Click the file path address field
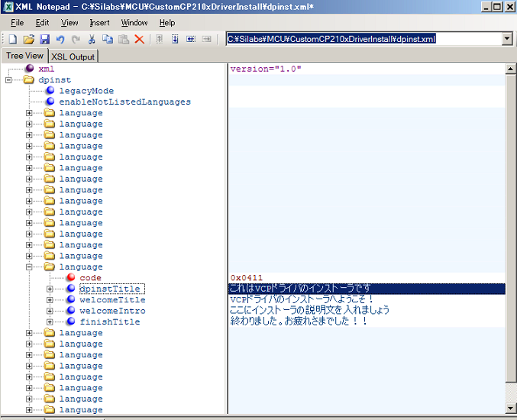 [x=364, y=39]
